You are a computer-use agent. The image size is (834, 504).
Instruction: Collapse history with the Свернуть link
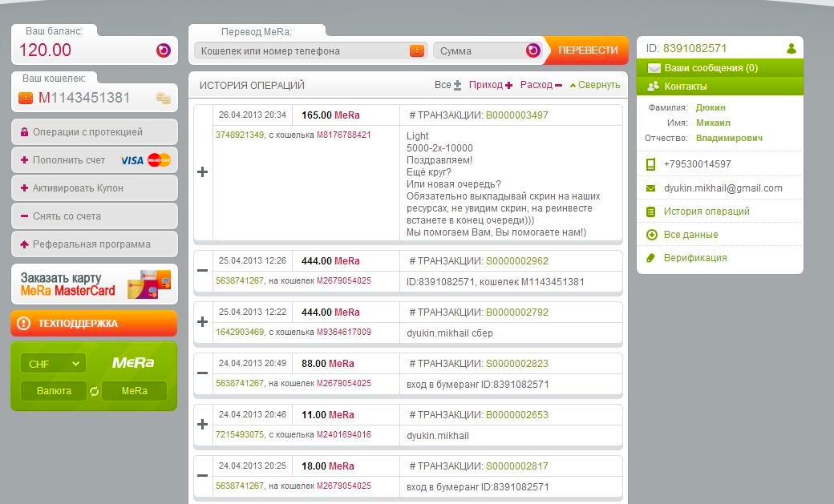coord(595,85)
